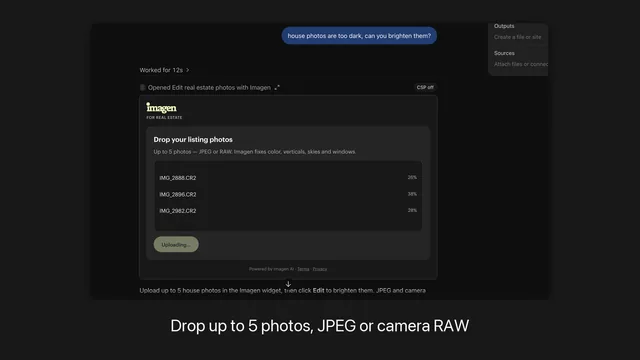Expand the Imagen widget with the arrows icon
The width and height of the screenshot is (640, 360).
[x=277, y=87]
